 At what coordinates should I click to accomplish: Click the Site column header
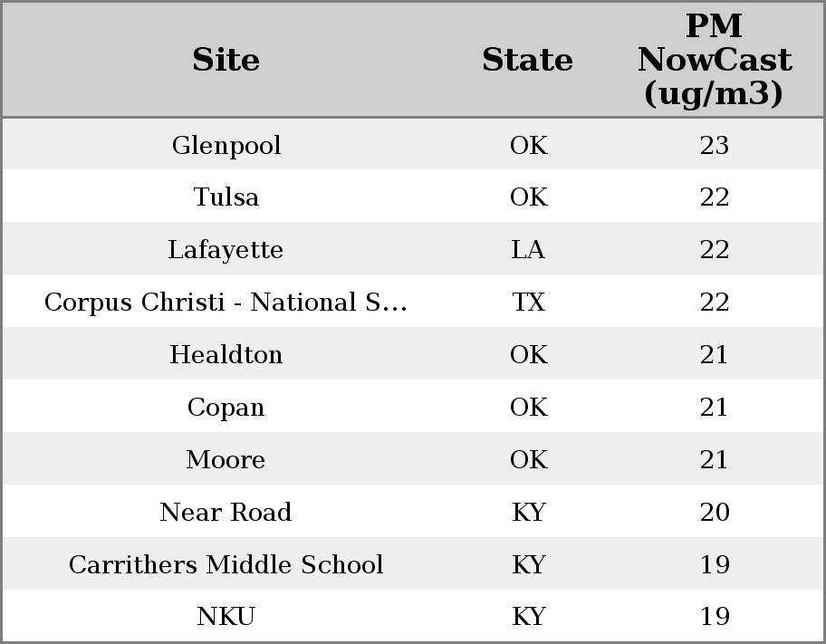pos(226,60)
